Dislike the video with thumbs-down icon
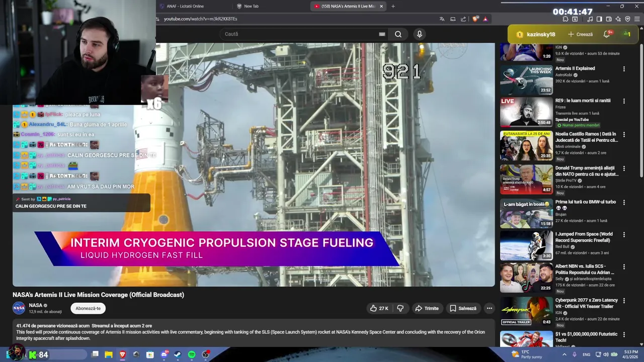The width and height of the screenshot is (644, 362). click(400, 308)
